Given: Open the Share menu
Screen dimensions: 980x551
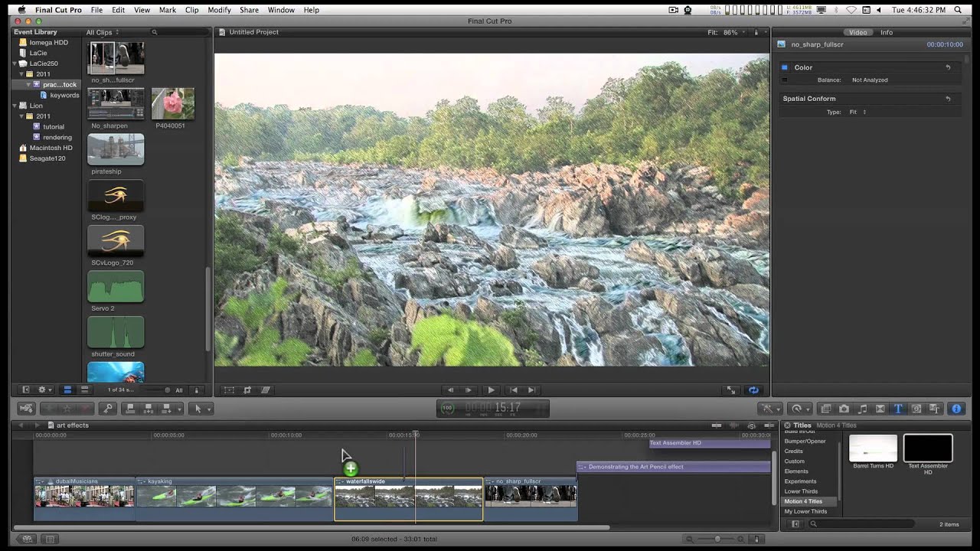Looking at the screenshot, I should 249,10.
